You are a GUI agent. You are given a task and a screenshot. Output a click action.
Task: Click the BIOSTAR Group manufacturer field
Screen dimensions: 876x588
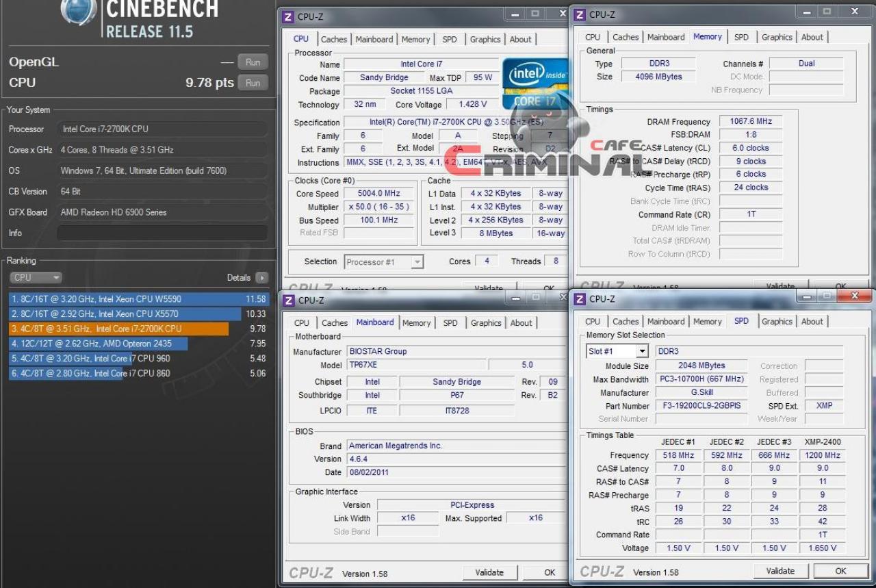pos(456,351)
